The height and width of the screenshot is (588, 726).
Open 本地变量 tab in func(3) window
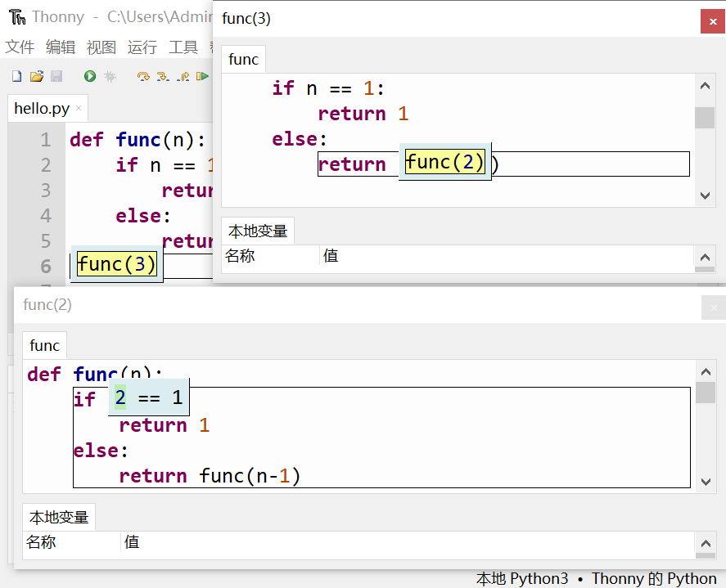(258, 231)
